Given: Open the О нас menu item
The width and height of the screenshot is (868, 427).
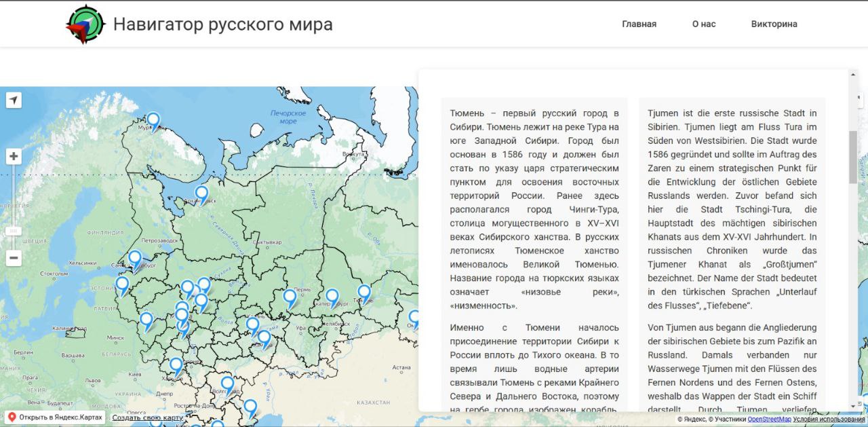Looking at the screenshot, I should pyautogui.click(x=704, y=24).
